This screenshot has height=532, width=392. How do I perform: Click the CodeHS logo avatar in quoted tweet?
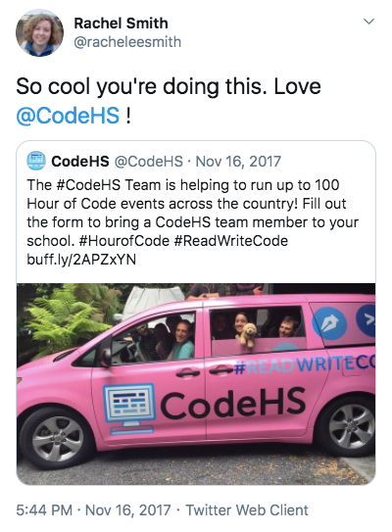coord(36,161)
